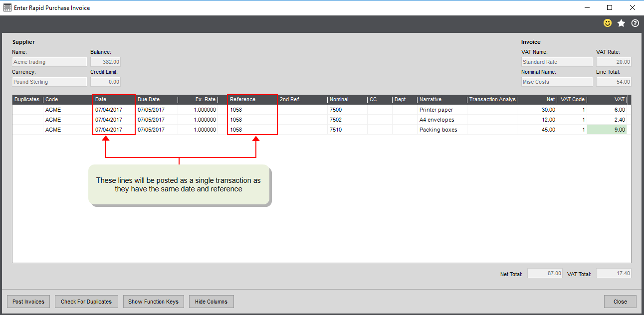Screen dimensions: 644x315
Task: Select the highlighted 9.00 VAT cell
Action: click(607, 130)
